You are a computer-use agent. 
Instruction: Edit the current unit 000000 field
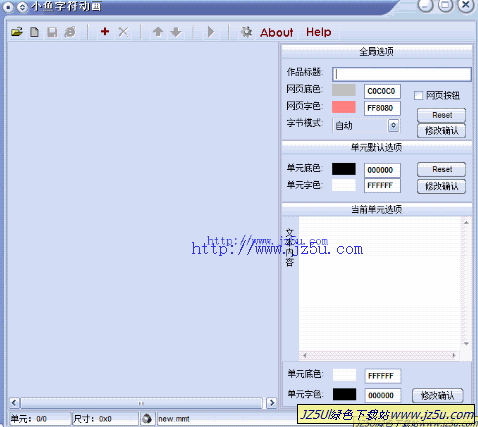click(383, 395)
